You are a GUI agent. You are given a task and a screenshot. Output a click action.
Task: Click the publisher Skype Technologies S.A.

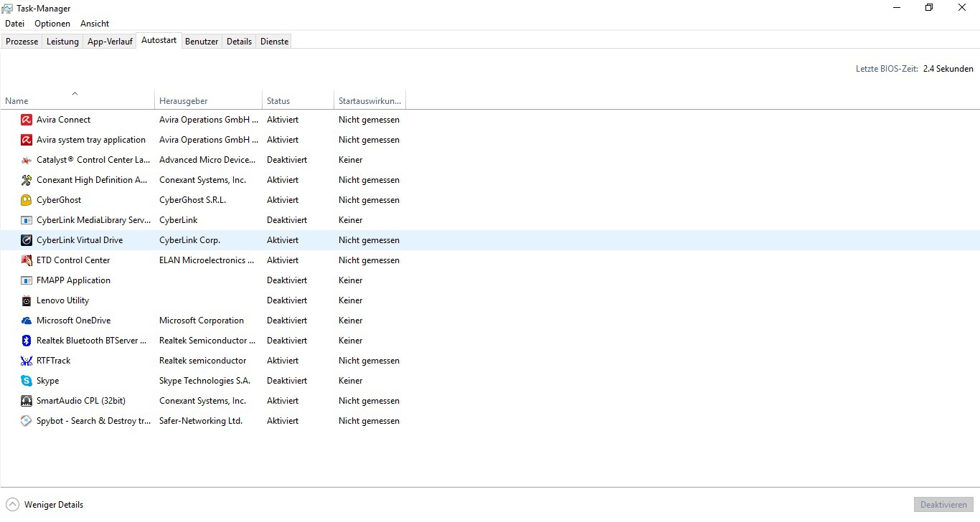point(204,381)
